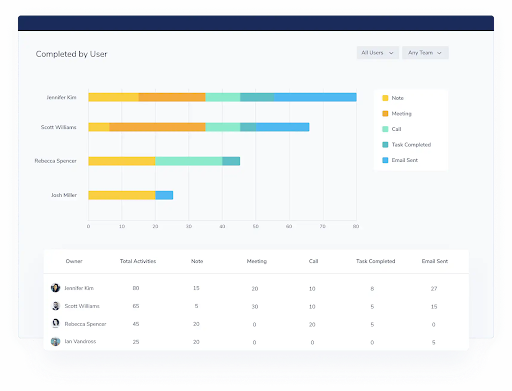This screenshot has width=512, height=391.
Task: Select Rebecca Spencer's green Call bar segment
Action: tap(189, 161)
